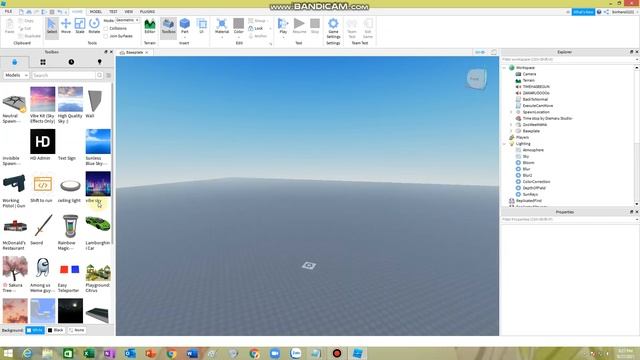Viewport: 640px width, 360px height.
Task: Open Game Settings
Action: click(333, 28)
